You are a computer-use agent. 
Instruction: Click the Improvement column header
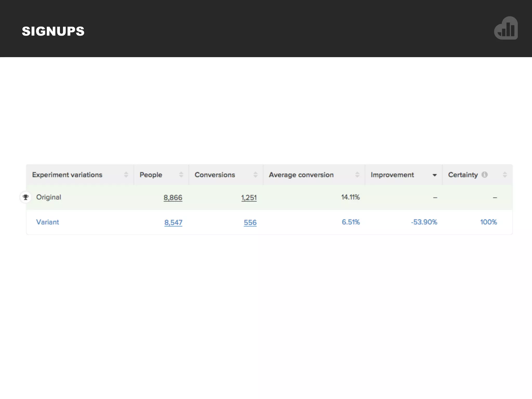click(392, 175)
